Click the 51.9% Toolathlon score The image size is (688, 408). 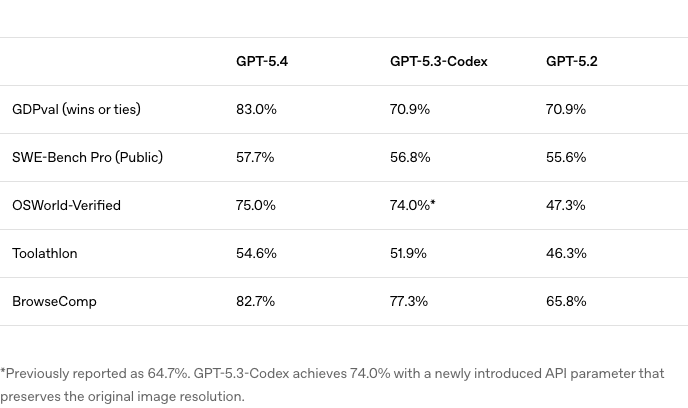click(408, 254)
